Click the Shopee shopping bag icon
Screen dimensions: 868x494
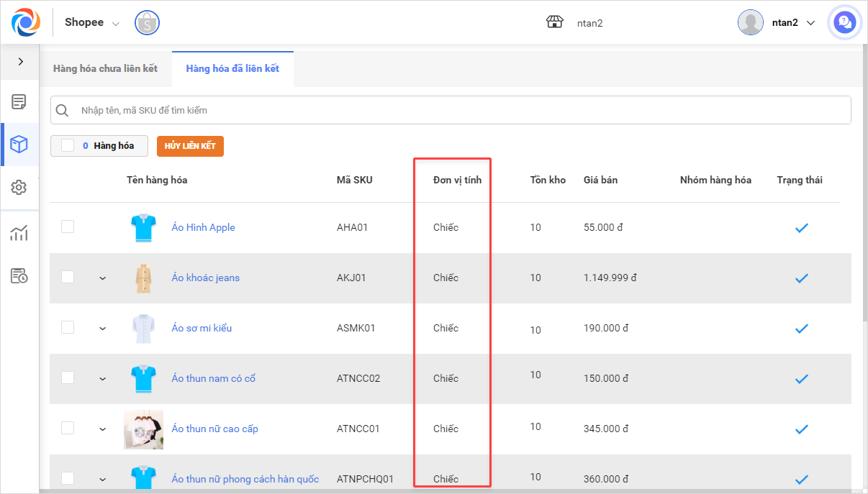tap(147, 22)
